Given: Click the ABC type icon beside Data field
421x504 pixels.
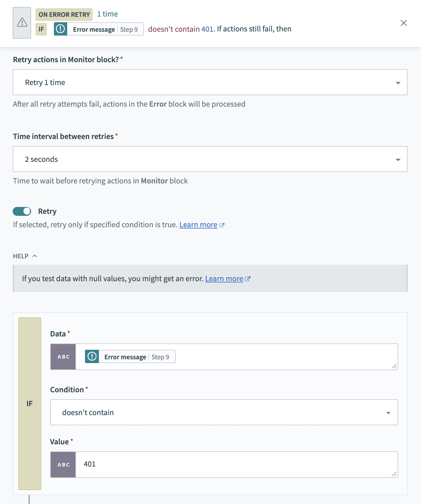Looking at the screenshot, I should pos(63,357).
